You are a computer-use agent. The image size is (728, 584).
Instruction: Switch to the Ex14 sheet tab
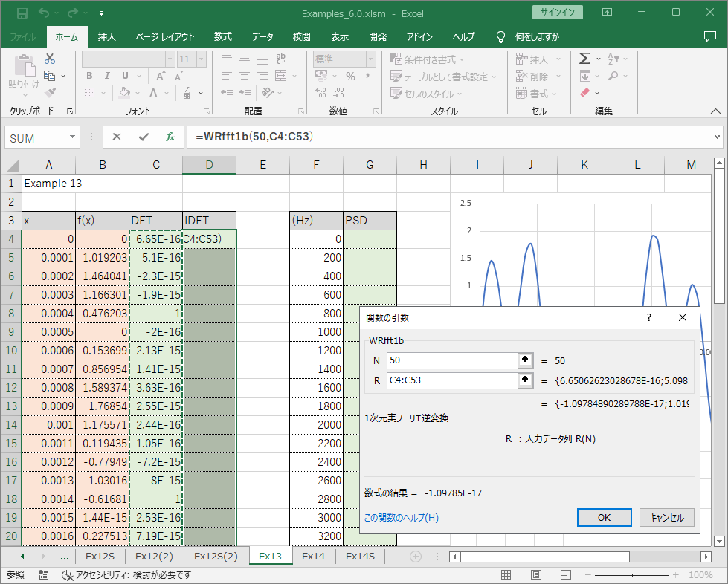pyautogui.click(x=314, y=556)
